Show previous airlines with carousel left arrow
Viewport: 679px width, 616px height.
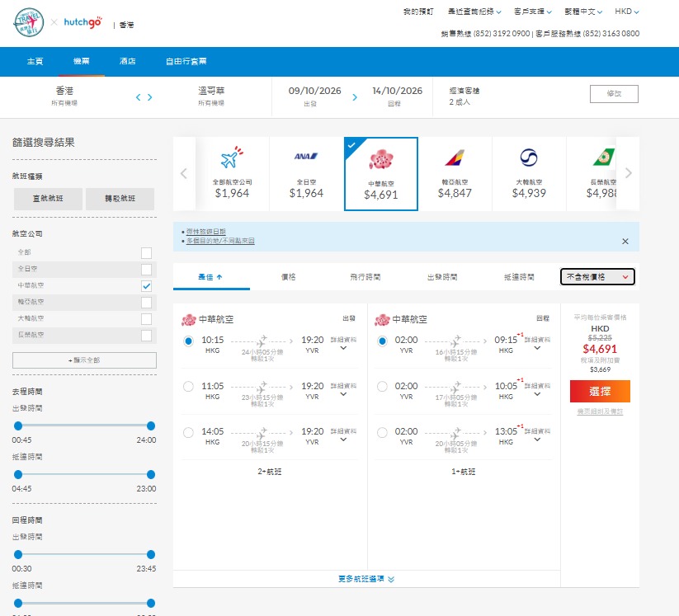point(184,174)
